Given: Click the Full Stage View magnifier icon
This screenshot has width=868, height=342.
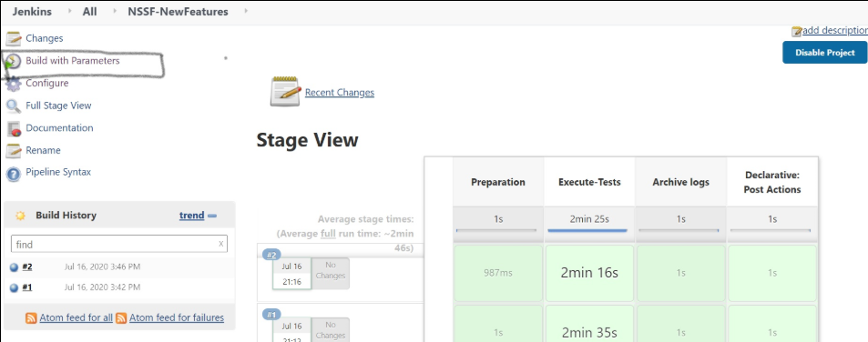Looking at the screenshot, I should [14, 106].
